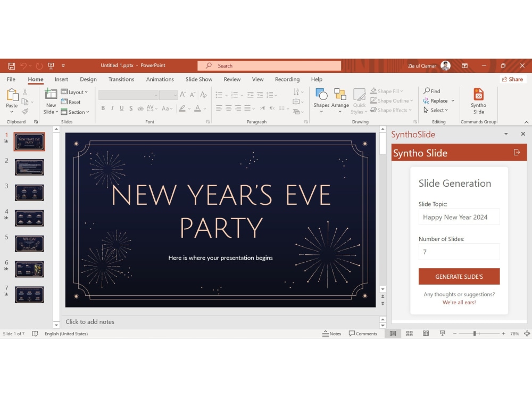This screenshot has width=532, height=399.
Task: Switch to Reading View icon
Action: [426, 334]
